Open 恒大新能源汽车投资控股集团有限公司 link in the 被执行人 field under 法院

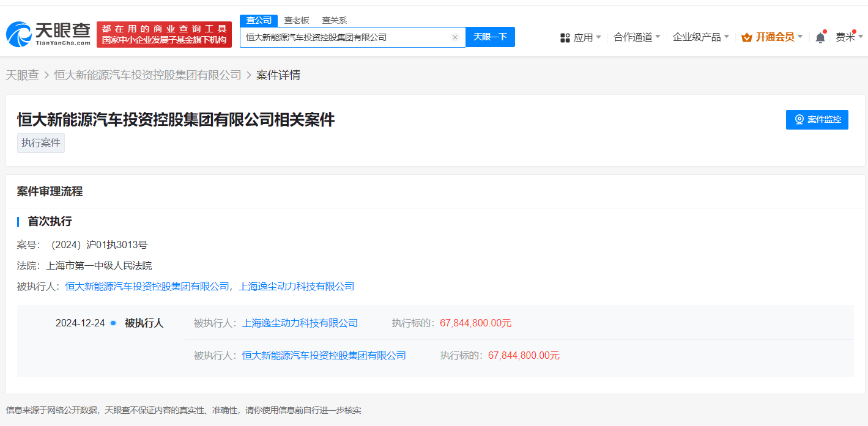pyautogui.click(x=146, y=286)
